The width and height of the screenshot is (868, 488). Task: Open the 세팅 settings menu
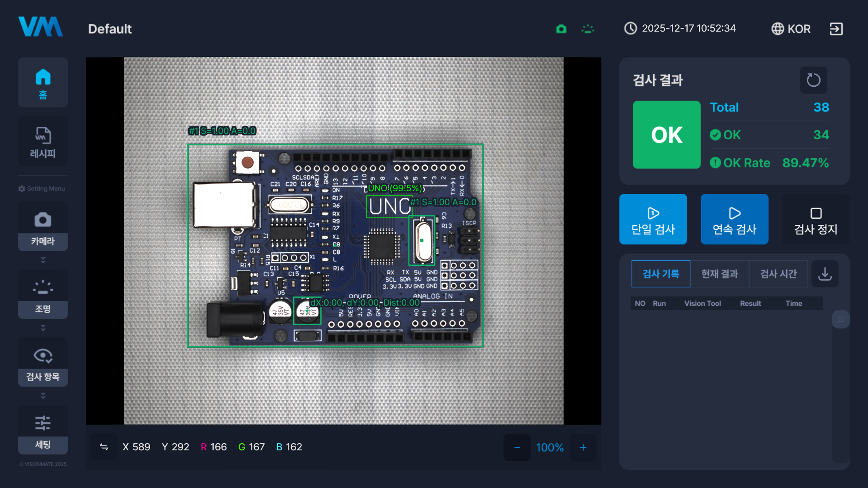pos(43,430)
